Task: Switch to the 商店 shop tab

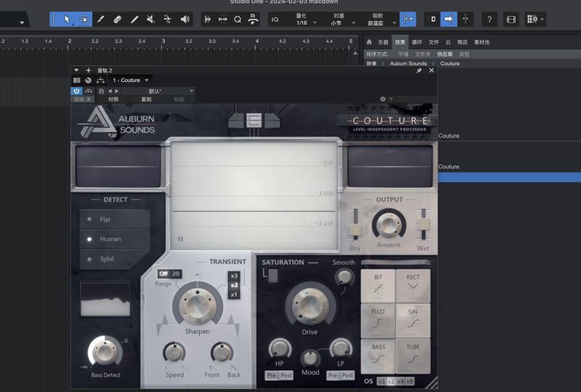Action: click(x=462, y=42)
